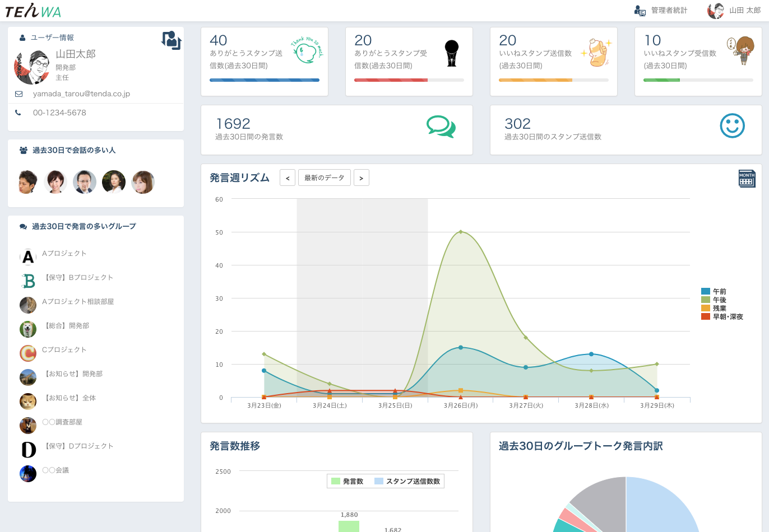769x532 pixels.
Task: Open Aプロジェクト group icon
Action: click(x=28, y=257)
